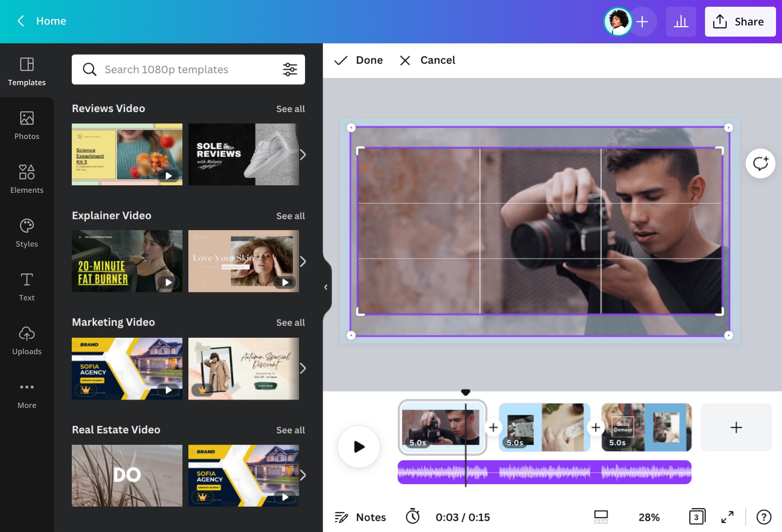The image size is (782, 532).
Task: Expand the Reviews Video section
Action: pos(290,109)
